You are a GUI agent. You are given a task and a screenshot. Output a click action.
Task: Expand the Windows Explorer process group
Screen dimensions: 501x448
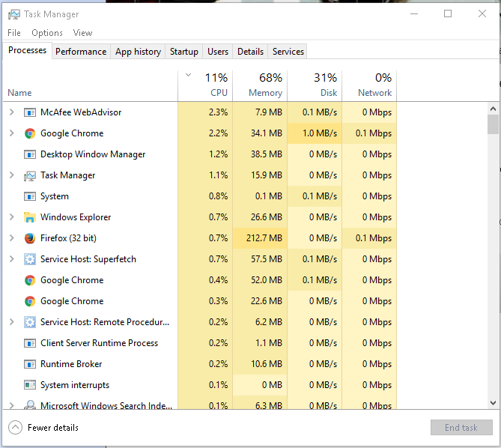point(11,217)
